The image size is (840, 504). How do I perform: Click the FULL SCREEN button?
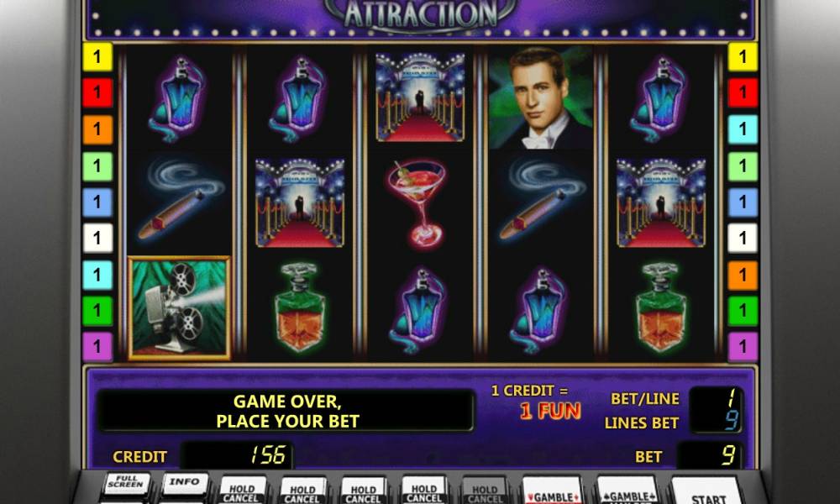(127, 485)
